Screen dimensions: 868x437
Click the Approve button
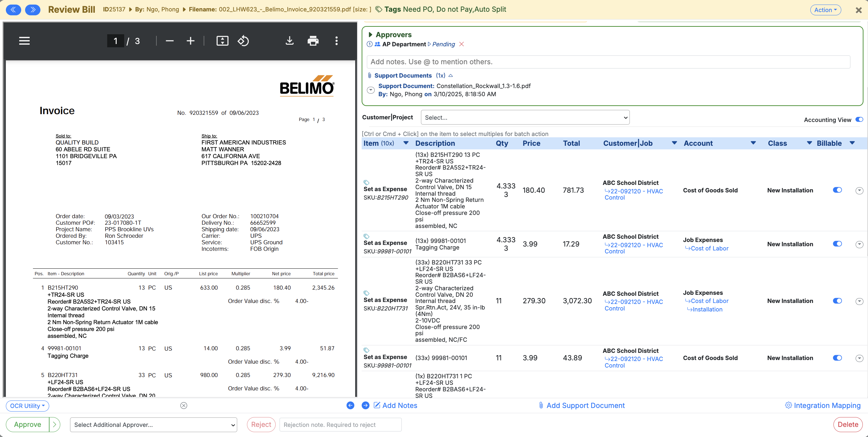point(28,425)
